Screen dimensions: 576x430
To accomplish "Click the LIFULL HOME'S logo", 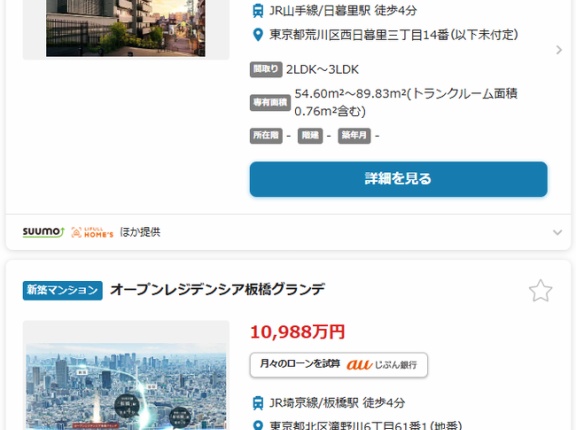I will 92,232.
